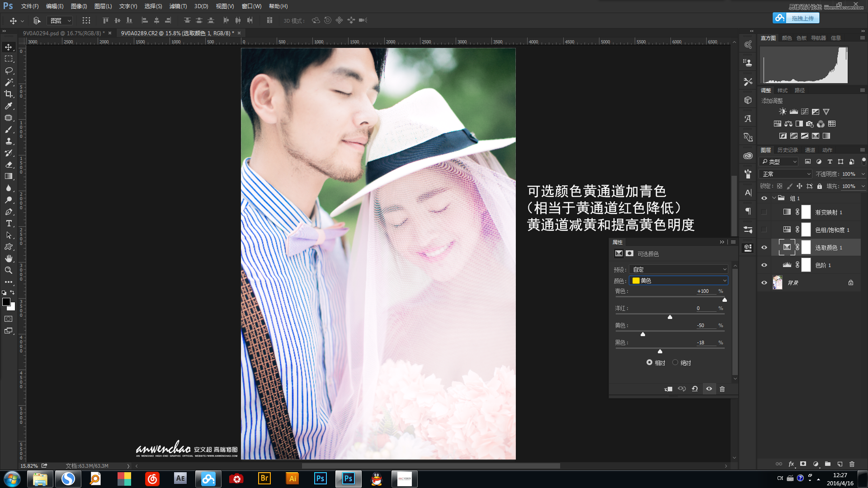
Task: Click trash icon in Properties panel
Action: pos(722,389)
